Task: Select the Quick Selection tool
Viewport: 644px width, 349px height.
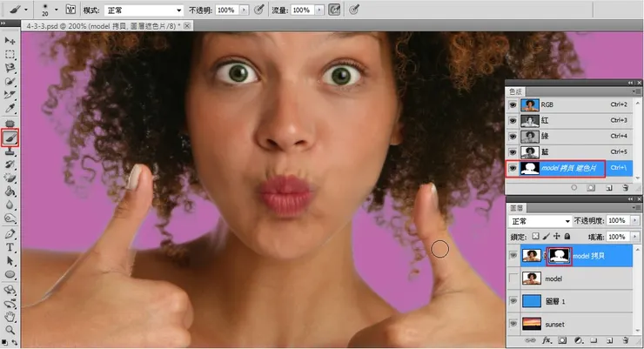Action: [10, 81]
